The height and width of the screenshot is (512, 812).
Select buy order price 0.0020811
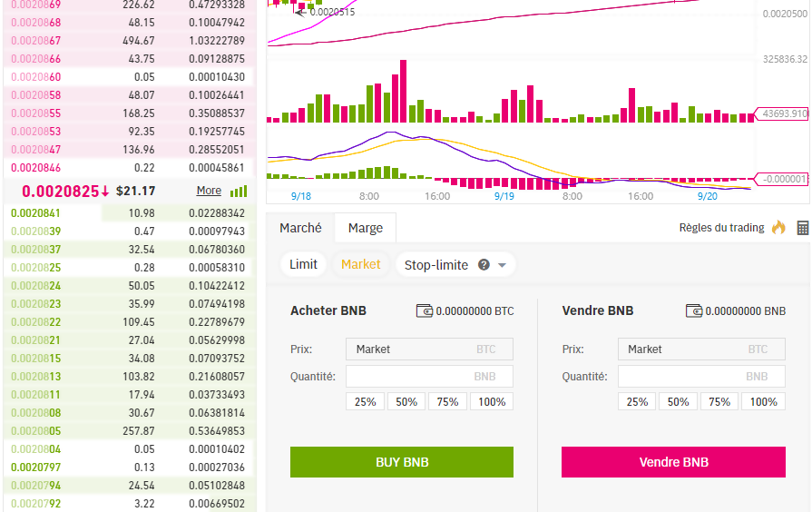tap(35, 395)
